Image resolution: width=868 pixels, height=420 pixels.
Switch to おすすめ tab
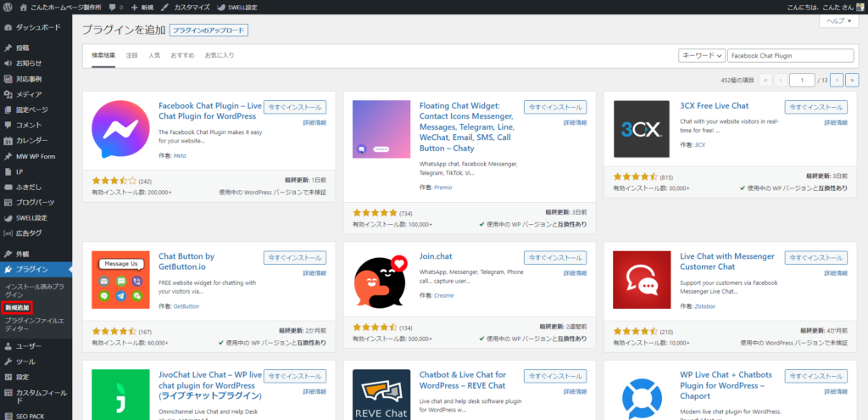pyautogui.click(x=183, y=55)
